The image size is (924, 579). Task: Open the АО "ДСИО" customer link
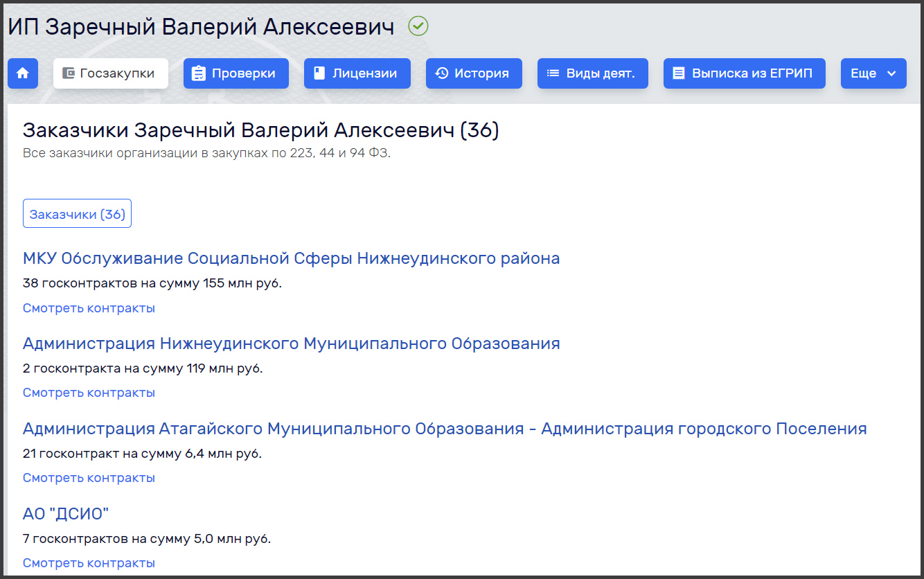click(x=66, y=514)
